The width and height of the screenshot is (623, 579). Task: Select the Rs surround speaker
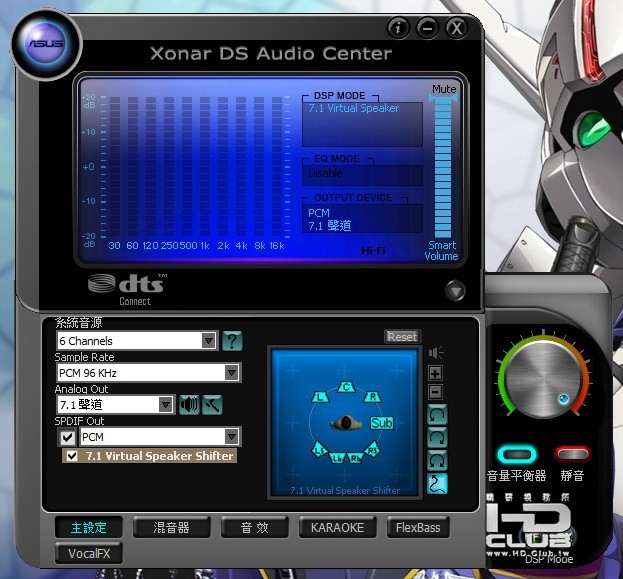pyautogui.click(x=372, y=449)
